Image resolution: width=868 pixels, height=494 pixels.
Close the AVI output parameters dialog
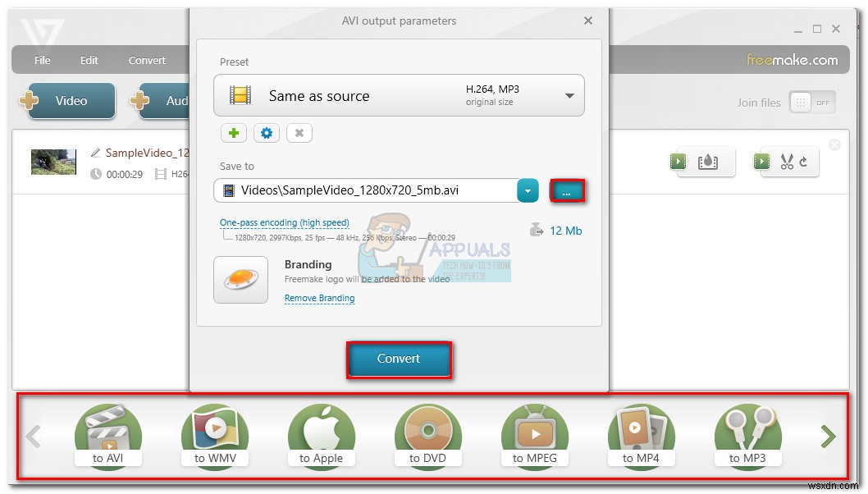588,21
